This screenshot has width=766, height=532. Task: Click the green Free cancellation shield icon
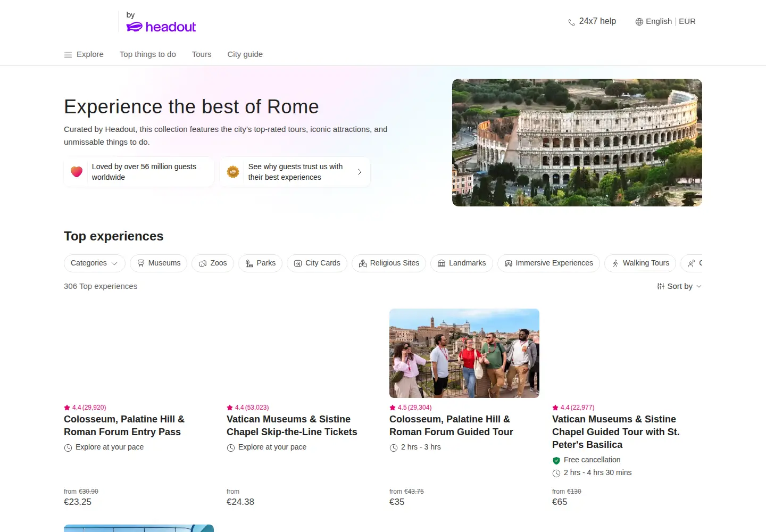click(556, 460)
